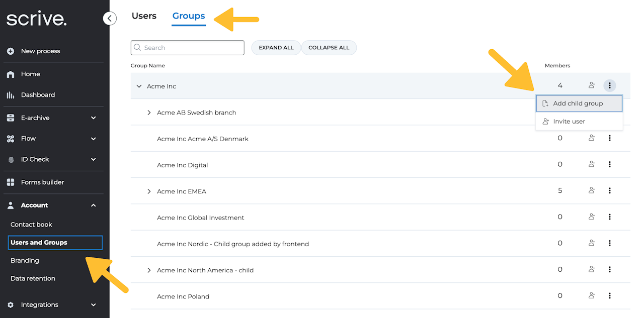This screenshot has width=644, height=318.
Task: Expand the Acme Inc North America group
Action: coord(149,270)
